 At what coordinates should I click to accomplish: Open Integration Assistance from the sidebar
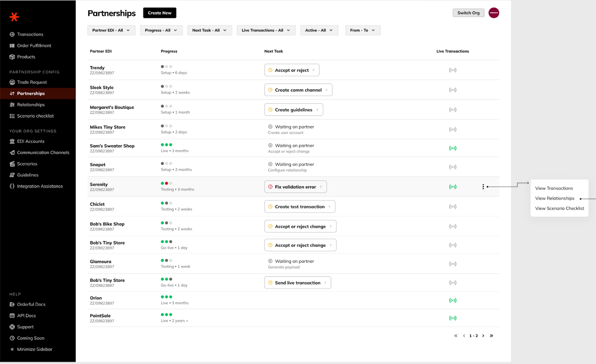[x=40, y=186]
